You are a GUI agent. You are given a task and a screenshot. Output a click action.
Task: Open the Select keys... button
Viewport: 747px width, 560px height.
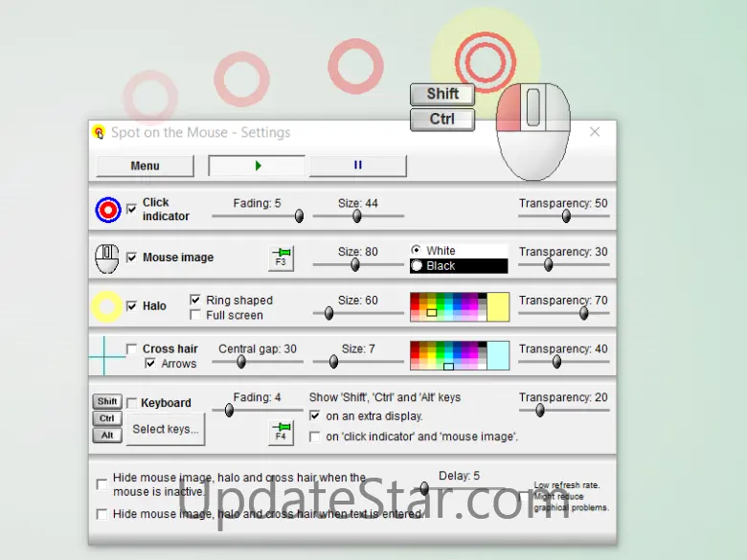166,429
